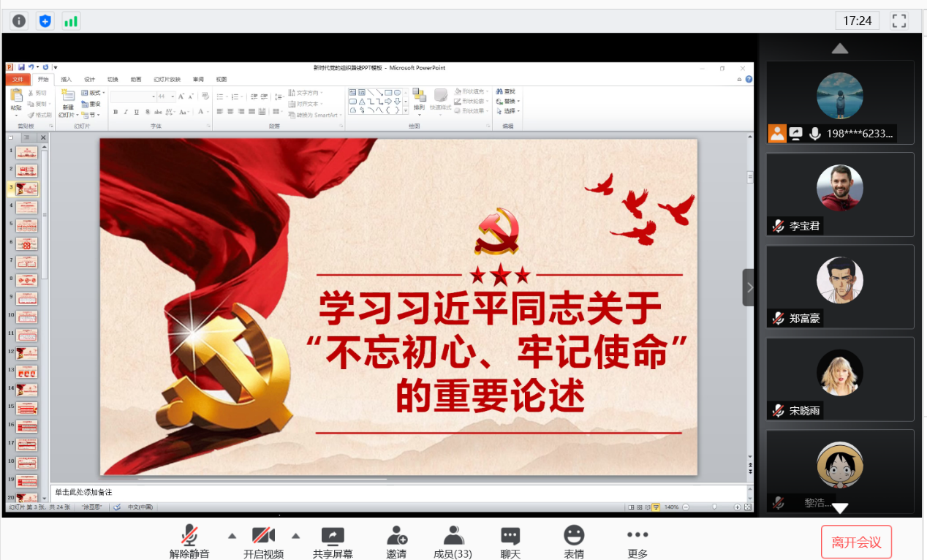927x560 pixels.
Task: Open the 版式 layout dropdown
Action: click(93, 93)
